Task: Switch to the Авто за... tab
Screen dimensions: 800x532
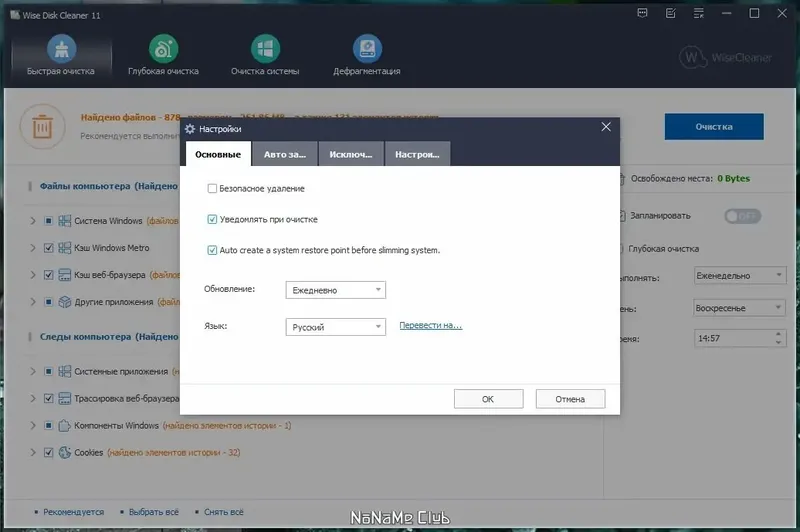Action: [285, 154]
